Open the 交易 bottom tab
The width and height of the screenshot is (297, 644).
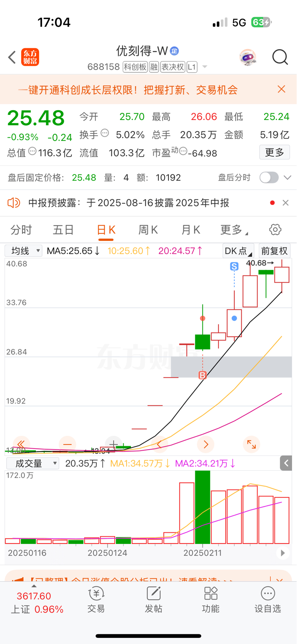click(96, 600)
